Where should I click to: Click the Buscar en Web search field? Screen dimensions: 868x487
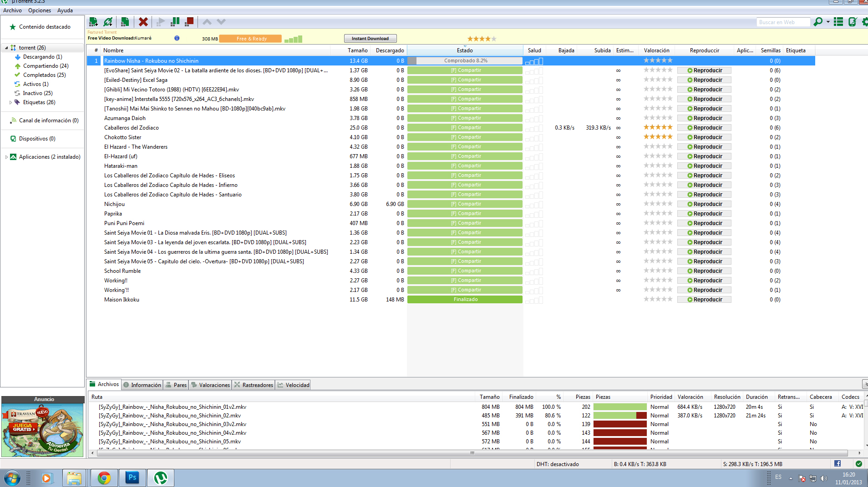(783, 22)
